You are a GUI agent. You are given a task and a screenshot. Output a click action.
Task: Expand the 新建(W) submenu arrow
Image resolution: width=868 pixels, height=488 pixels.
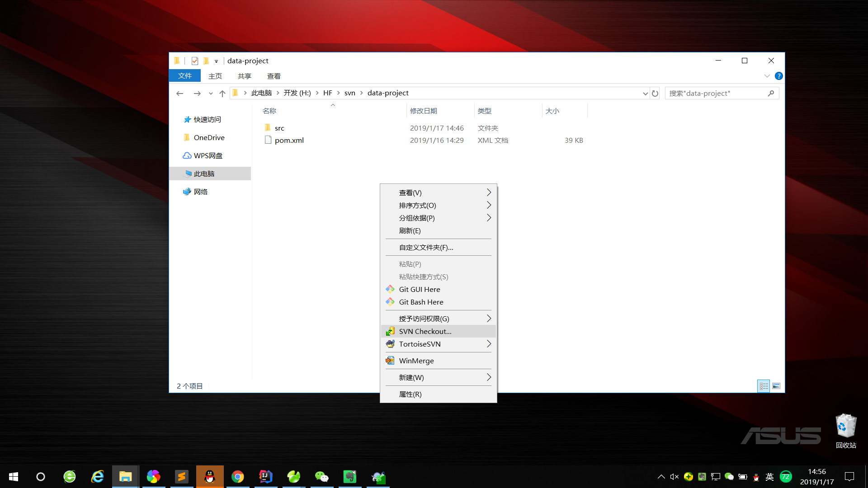pyautogui.click(x=489, y=377)
